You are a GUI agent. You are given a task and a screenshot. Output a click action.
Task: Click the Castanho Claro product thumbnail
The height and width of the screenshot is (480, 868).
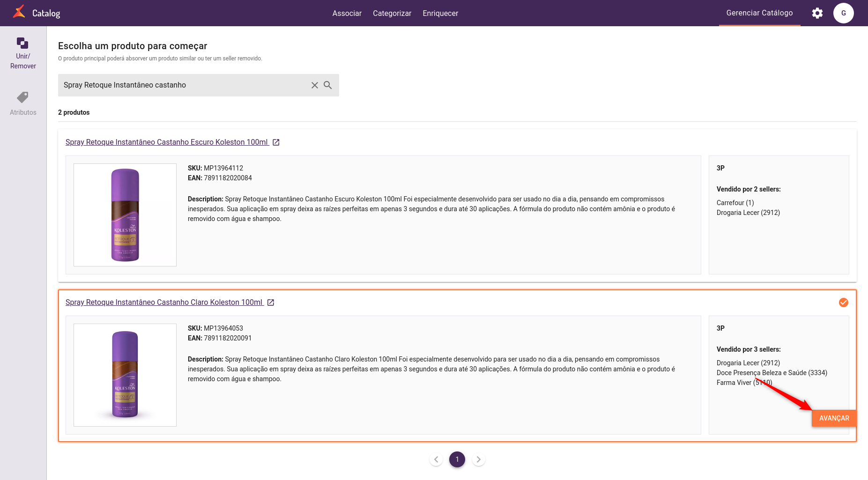[x=125, y=375]
